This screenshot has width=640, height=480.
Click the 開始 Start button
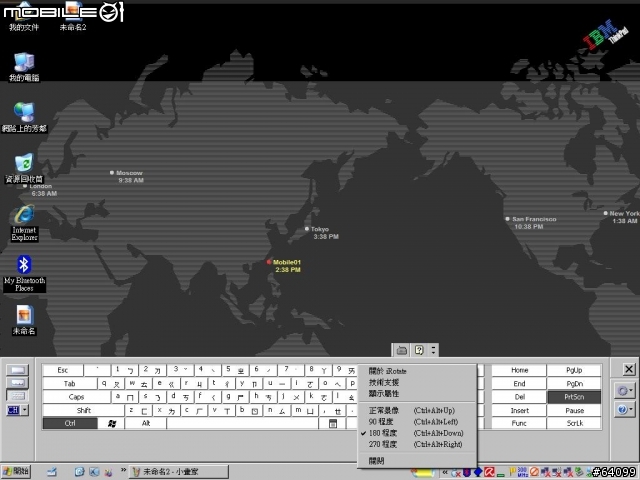coord(16,472)
